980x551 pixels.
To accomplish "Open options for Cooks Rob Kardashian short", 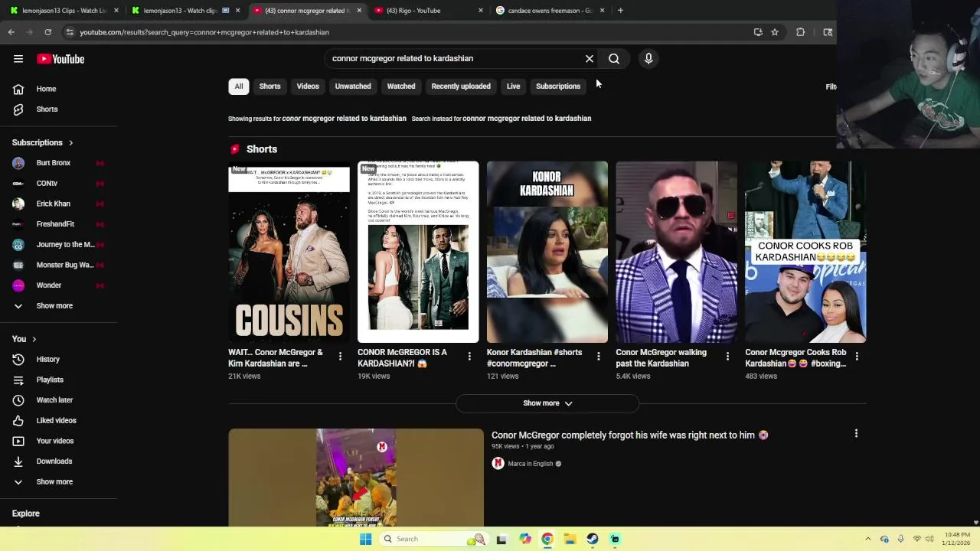I will pyautogui.click(x=857, y=357).
